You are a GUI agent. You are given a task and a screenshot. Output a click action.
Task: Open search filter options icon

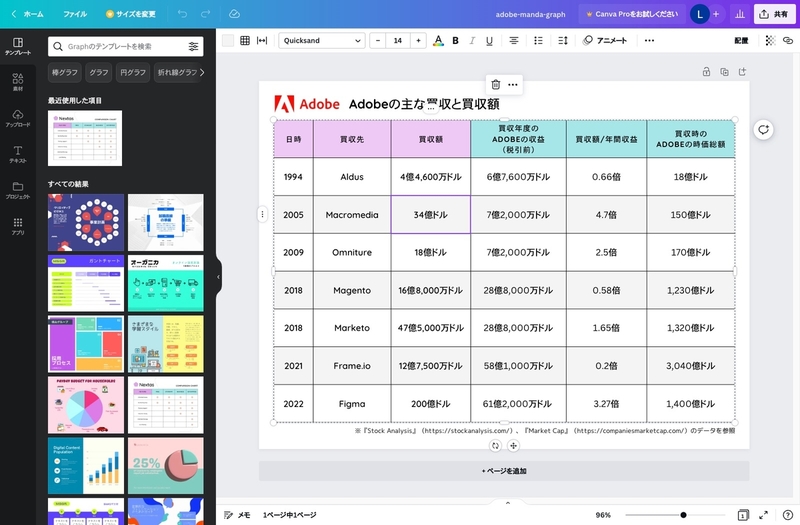click(193, 46)
